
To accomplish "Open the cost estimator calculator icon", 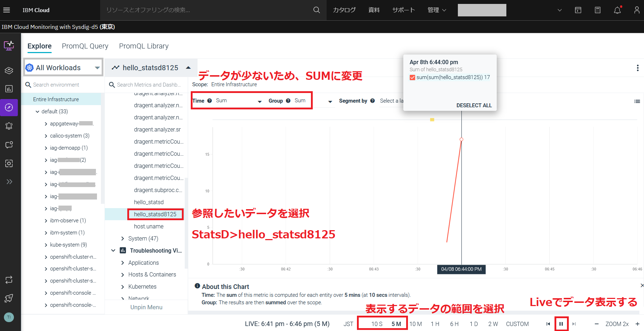I will 598,10.
